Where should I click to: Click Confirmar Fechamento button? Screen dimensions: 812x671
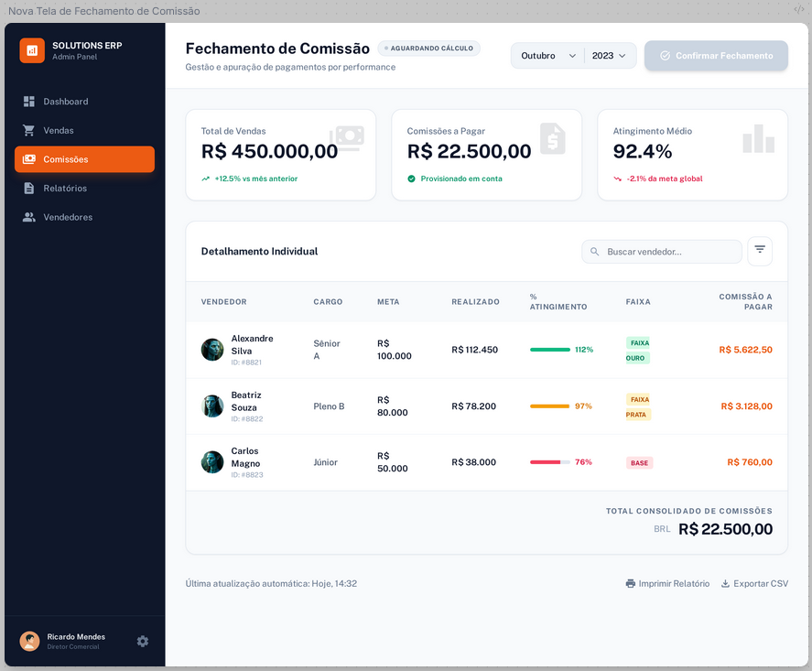pos(716,56)
